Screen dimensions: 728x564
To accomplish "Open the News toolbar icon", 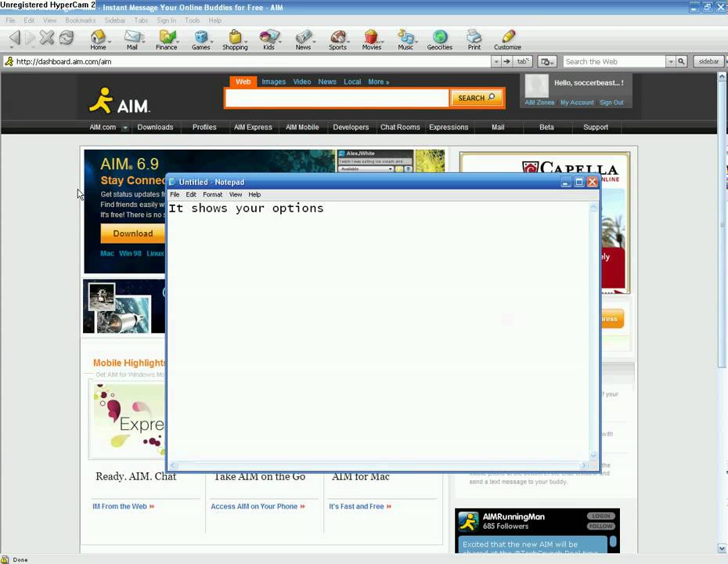I will point(303,39).
